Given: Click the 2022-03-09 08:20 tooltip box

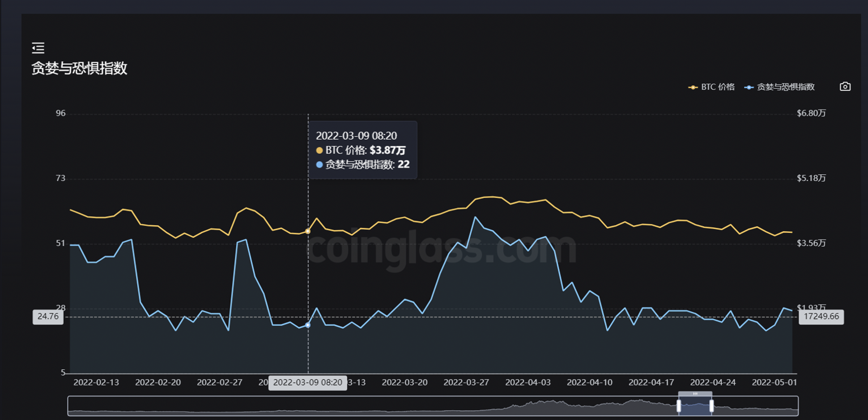Looking at the screenshot, I should point(364,150).
